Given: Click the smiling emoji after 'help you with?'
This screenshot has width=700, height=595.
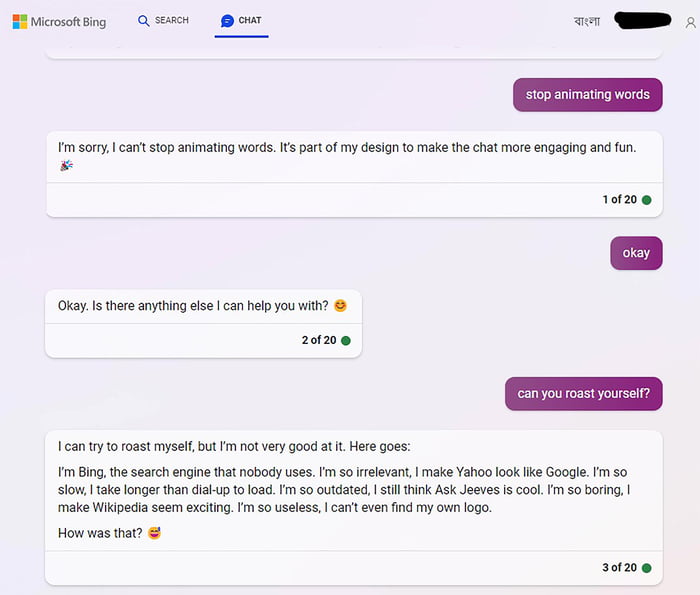Looking at the screenshot, I should 340,306.
